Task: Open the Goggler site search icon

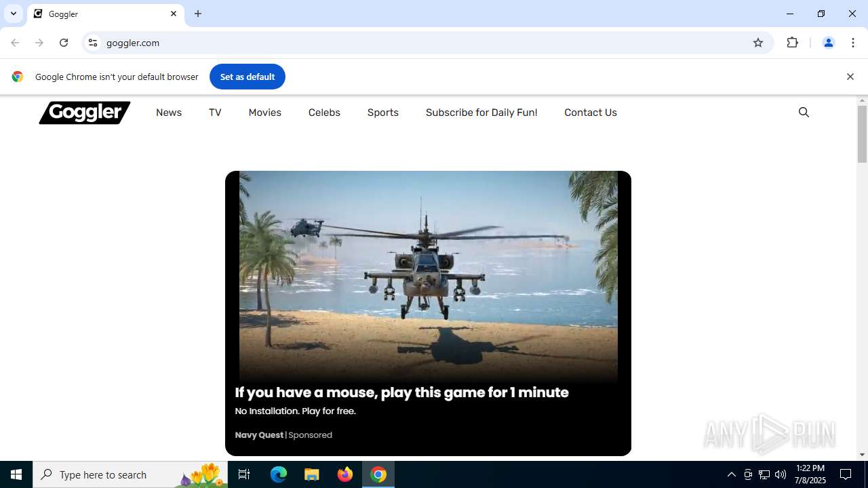Action: coord(804,113)
